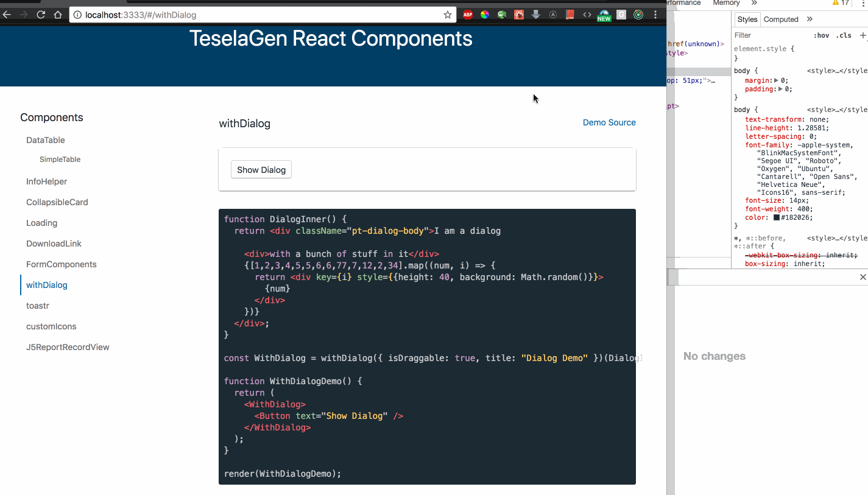Screen dimensions: 868x495
Task: Open the hidden panels chevron after Memory
Action: pyautogui.click(x=753, y=3)
